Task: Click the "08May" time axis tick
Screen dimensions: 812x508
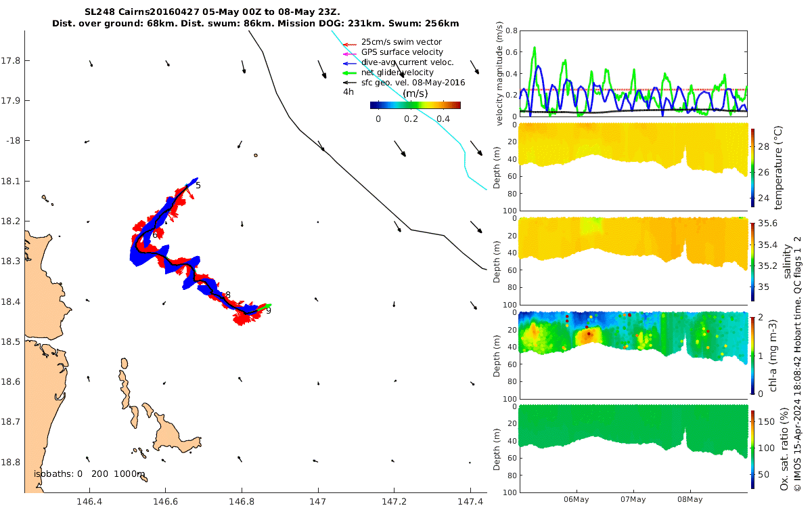Action: 690,500
